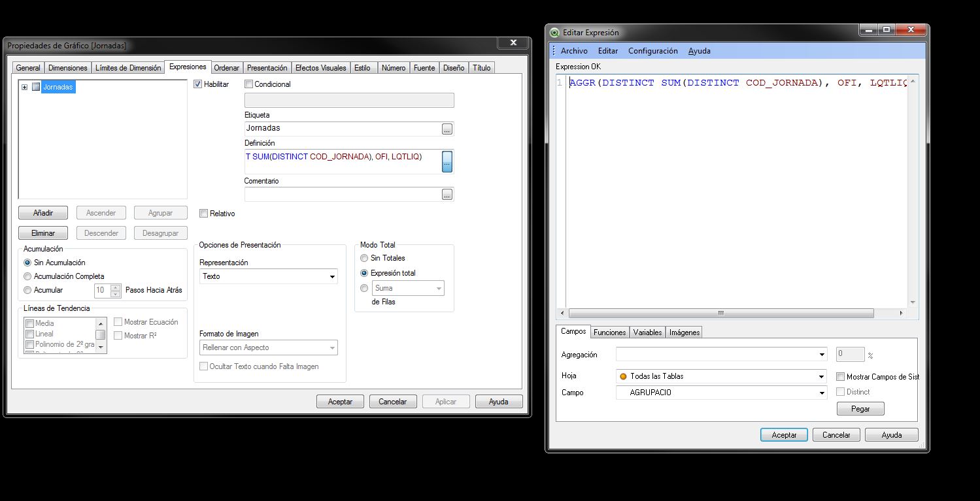Open the Campo dropdown showing AGRUPACIO
Screen dimensions: 980x501
click(x=722, y=393)
